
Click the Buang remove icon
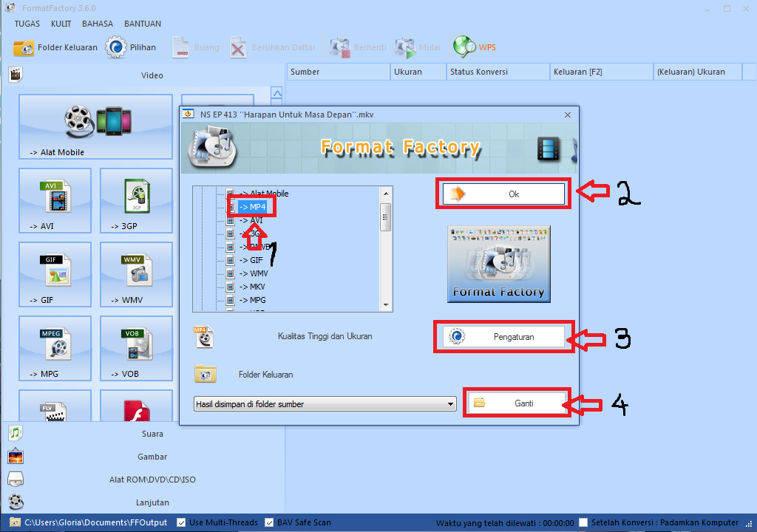coord(180,47)
